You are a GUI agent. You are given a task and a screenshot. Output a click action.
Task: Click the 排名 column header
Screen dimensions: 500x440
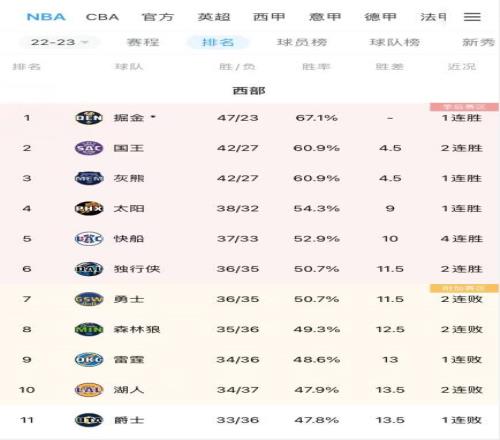(26, 67)
